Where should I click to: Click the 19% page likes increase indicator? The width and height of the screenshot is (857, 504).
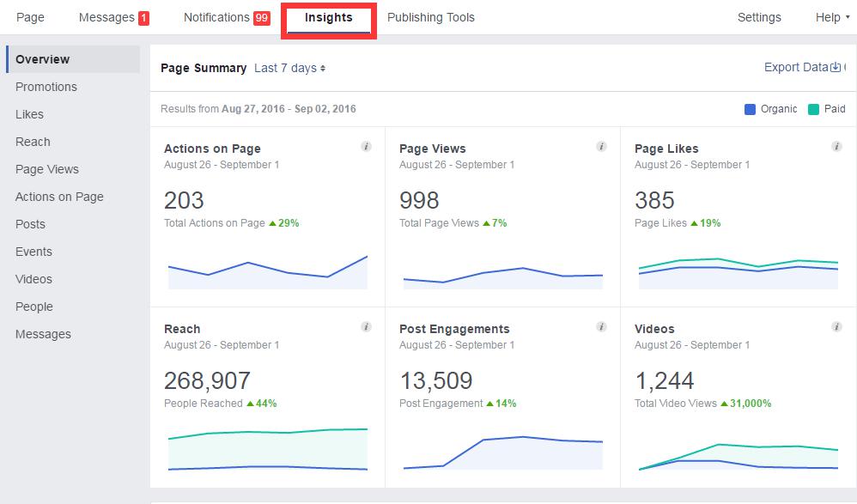pos(706,223)
